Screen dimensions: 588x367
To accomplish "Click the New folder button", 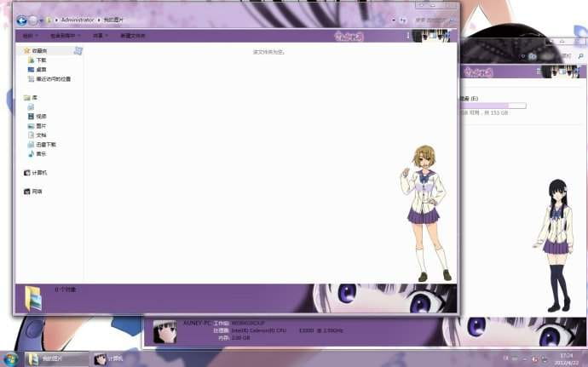I will (132, 36).
